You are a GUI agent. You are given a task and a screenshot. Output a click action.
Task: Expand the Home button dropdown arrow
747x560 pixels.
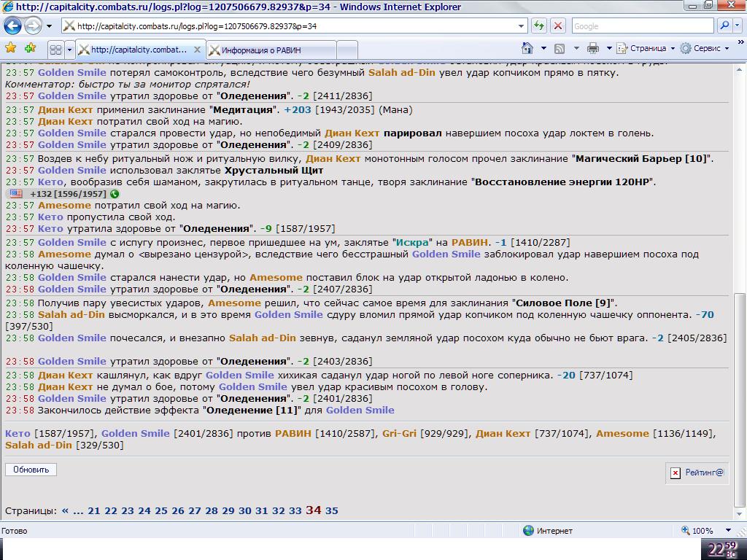tap(543, 49)
